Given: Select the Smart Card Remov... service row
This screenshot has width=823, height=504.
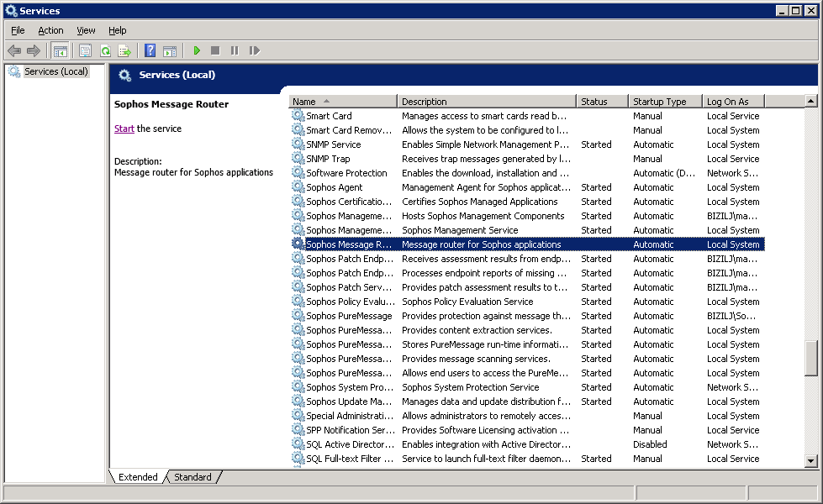Looking at the screenshot, I should coord(527,130).
